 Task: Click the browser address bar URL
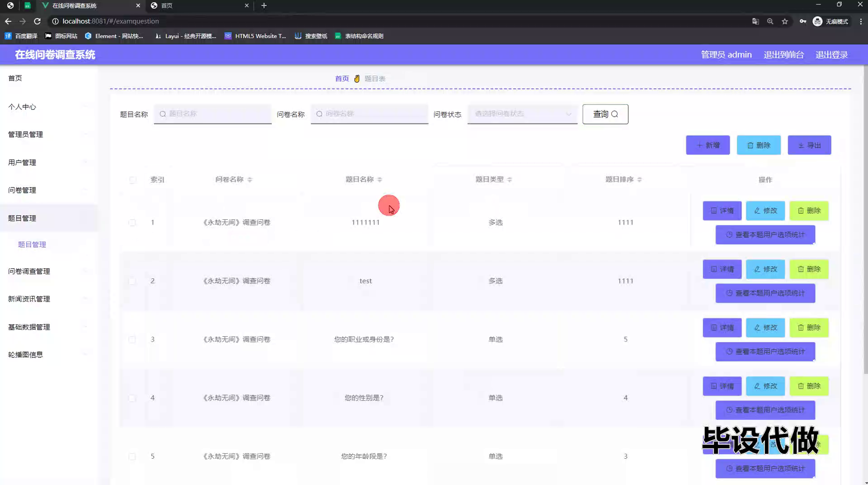111,21
